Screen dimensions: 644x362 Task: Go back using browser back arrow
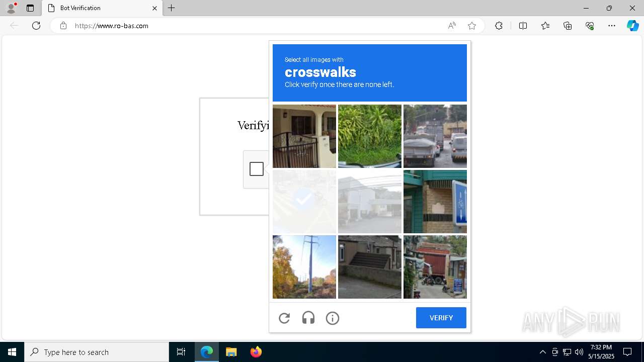click(14, 26)
